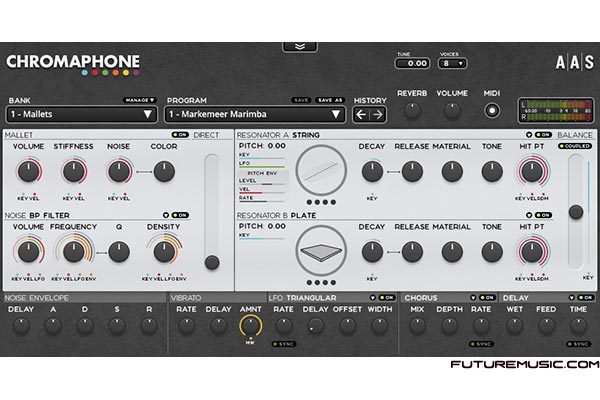Open the Manage bank menu

coord(140,100)
